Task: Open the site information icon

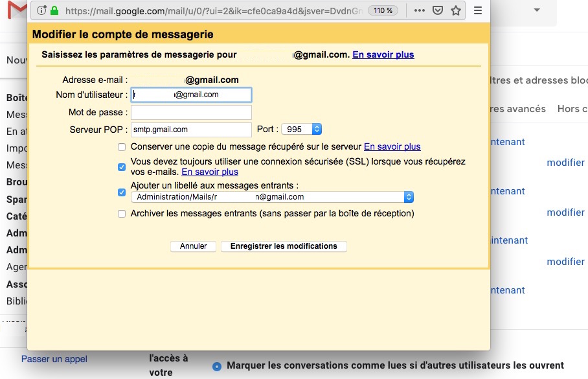Action: click(x=41, y=10)
